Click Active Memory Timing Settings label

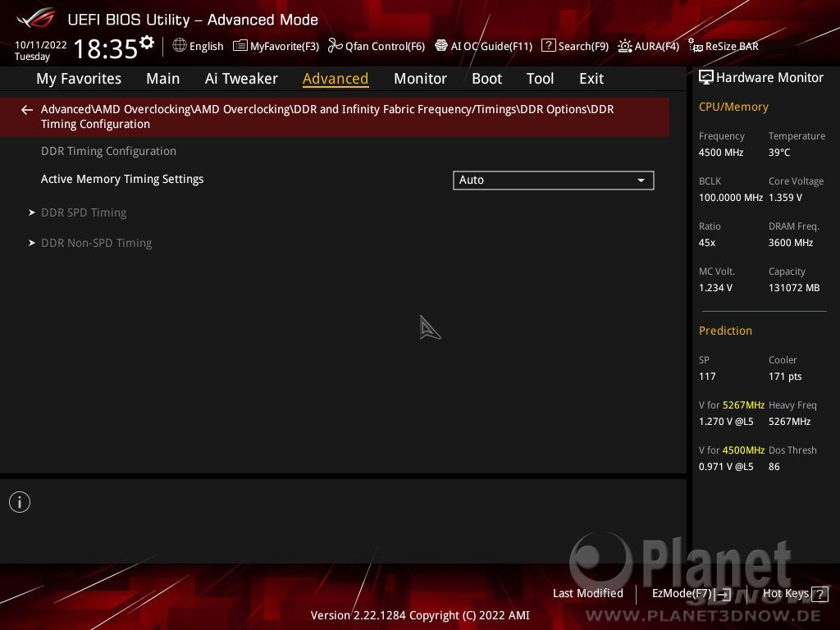[122, 179]
